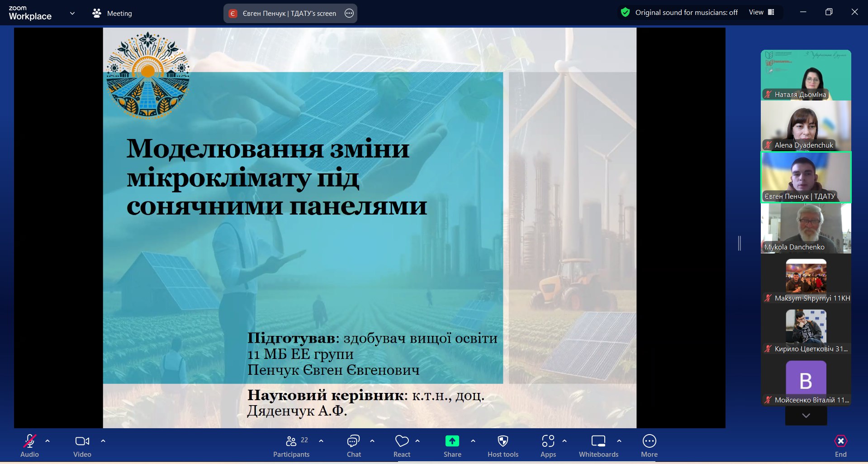This screenshot has height=464, width=868.
Task: Click the Meeting tab in title bar
Action: 112,14
